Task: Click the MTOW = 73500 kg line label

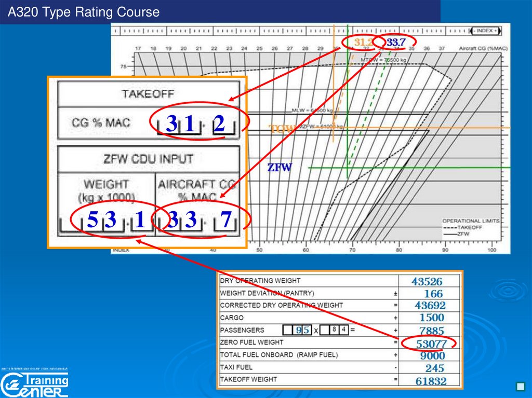Action: click(x=383, y=60)
